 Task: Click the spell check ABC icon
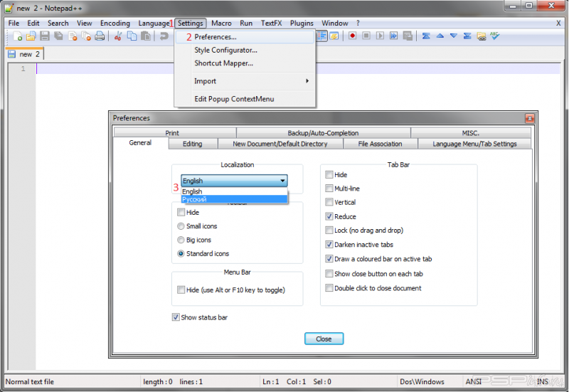[x=494, y=36]
